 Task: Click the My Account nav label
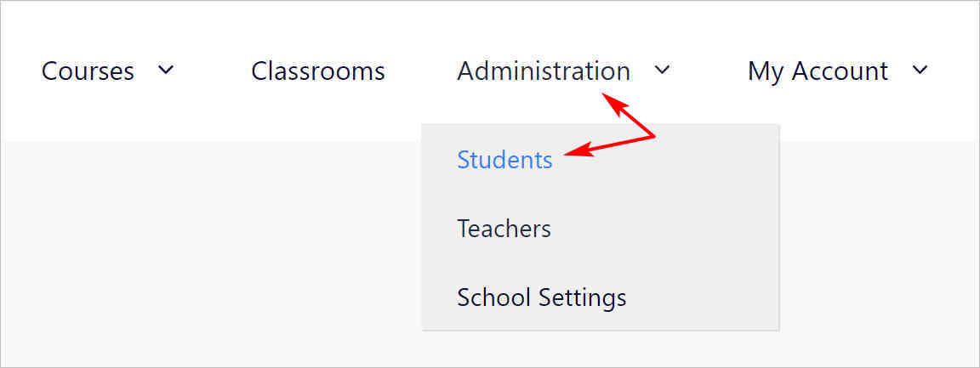pyautogui.click(x=818, y=71)
